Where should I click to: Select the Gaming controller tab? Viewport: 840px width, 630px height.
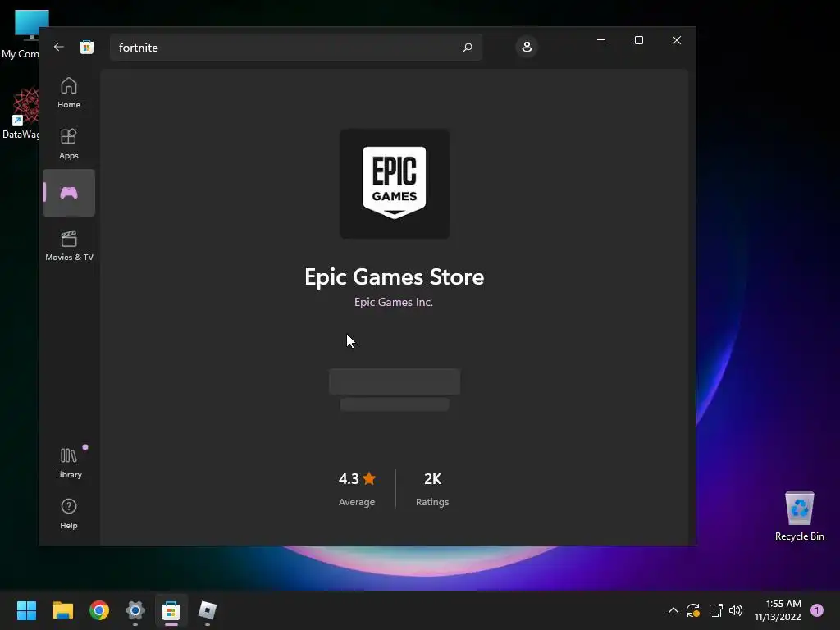[69, 193]
